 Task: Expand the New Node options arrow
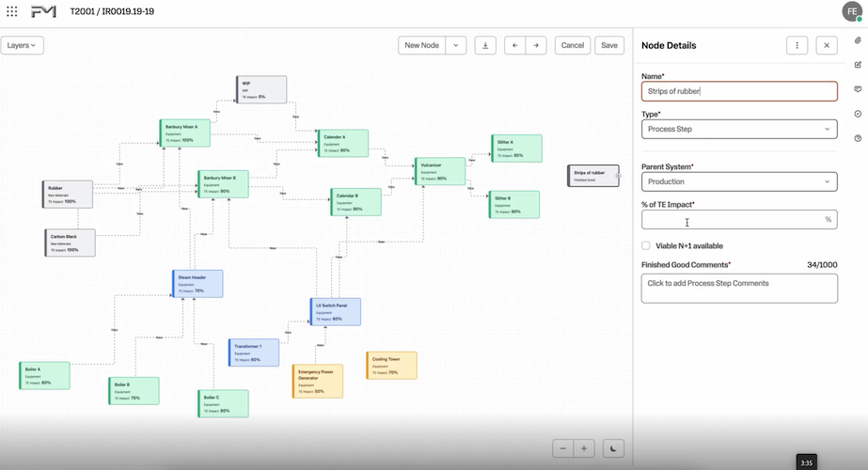tap(456, 45)
